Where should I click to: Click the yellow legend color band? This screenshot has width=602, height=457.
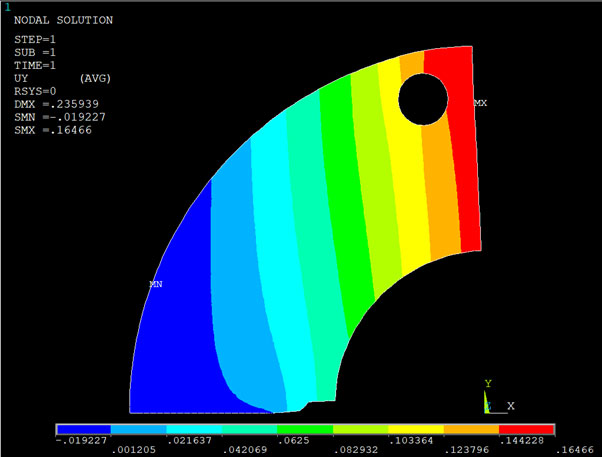pyautogui.click(x=416, y=429)
